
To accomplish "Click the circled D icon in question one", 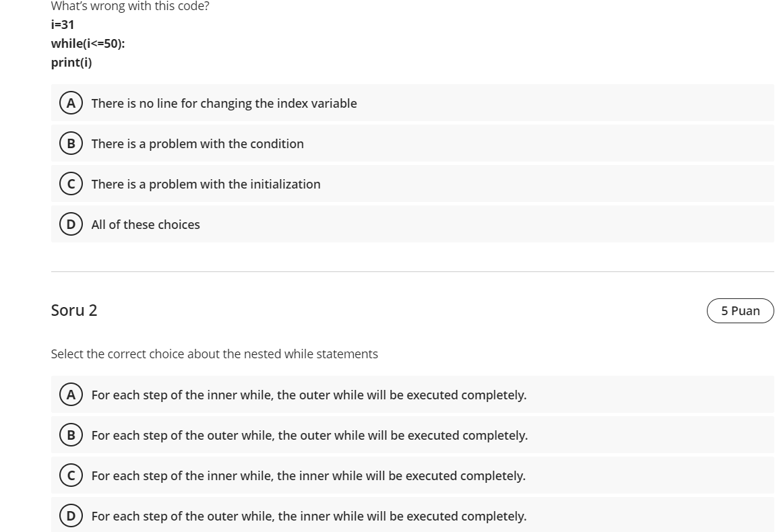I will (71, 224).
